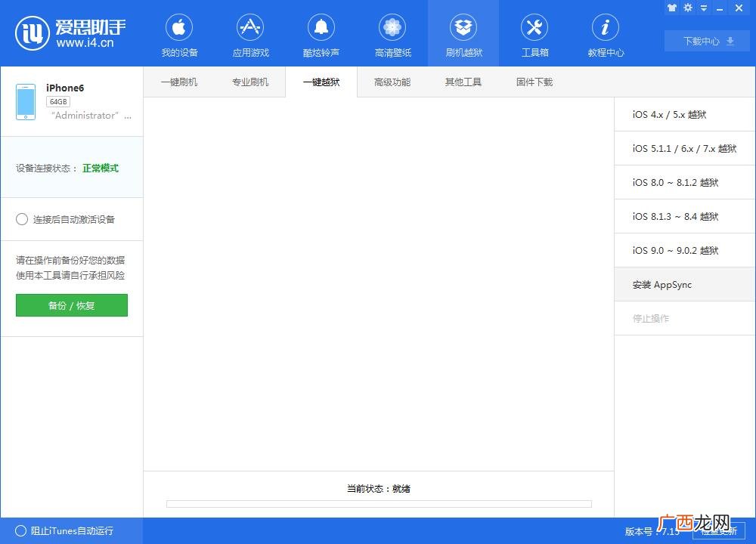Open the skin shirt icon in title bar

point(671,8)
